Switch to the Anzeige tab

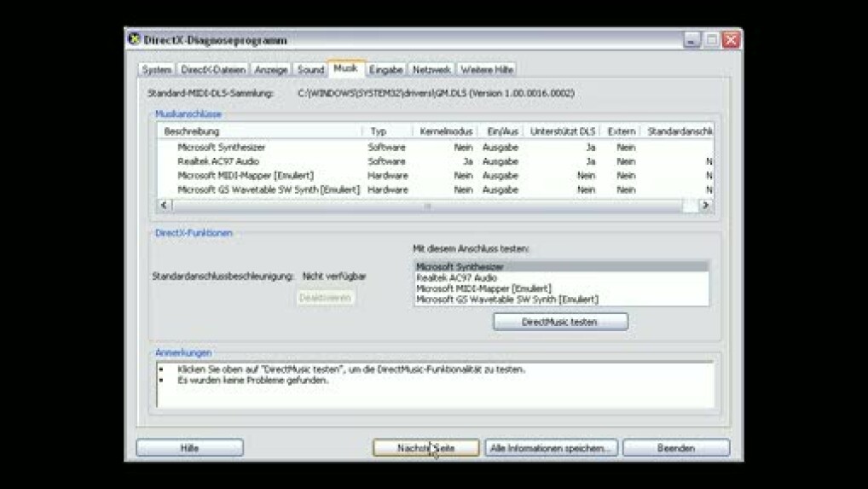[271, 70]
